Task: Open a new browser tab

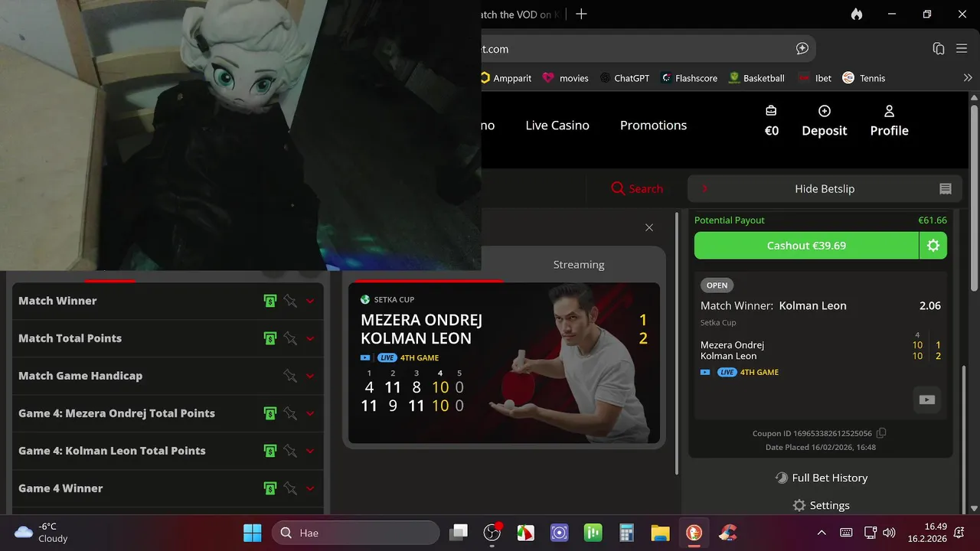Action: coord(581,14)
